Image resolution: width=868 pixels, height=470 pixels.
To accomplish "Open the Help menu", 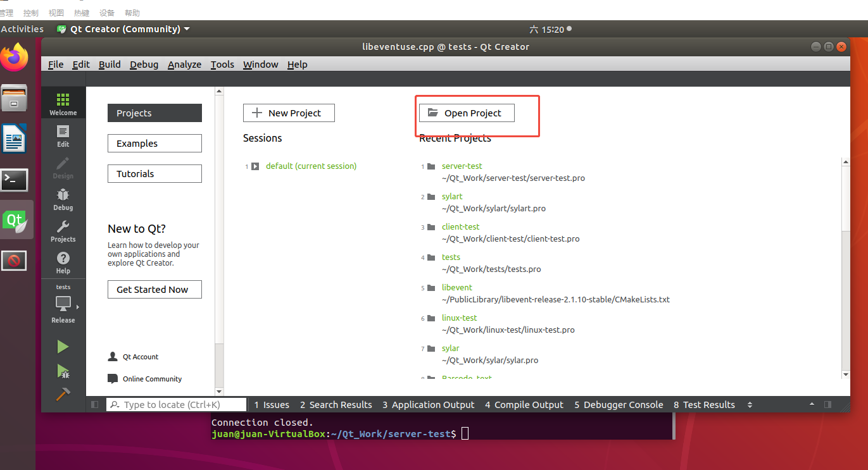I will 297,65.
